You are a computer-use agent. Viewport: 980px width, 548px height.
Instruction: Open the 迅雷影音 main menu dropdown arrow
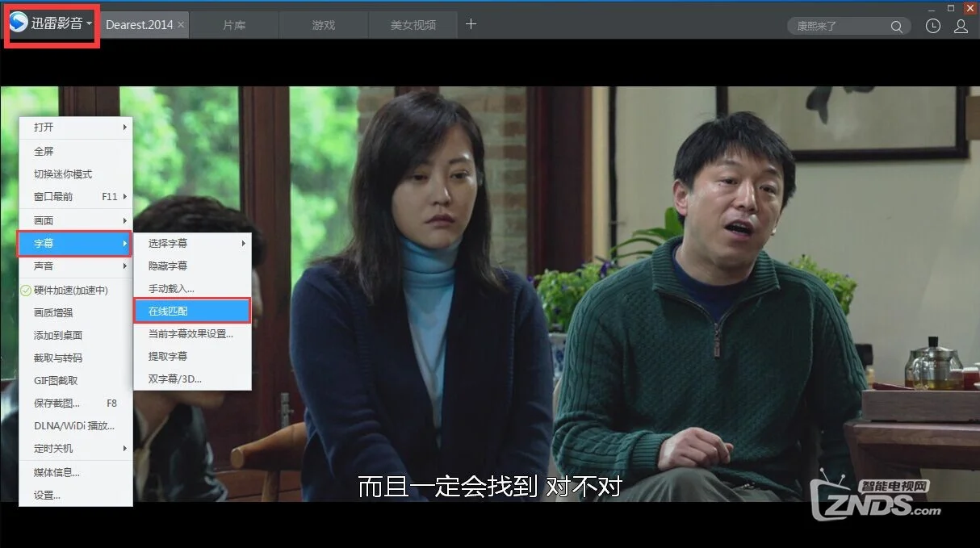pos(89,24)
